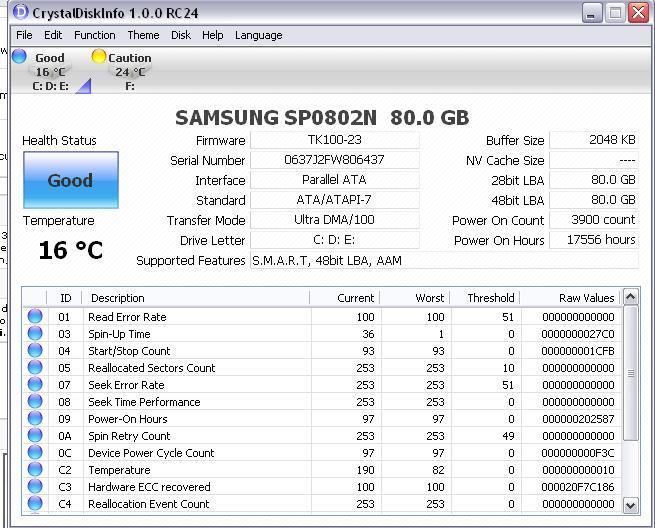This screenshot has width=655, height=528.
Task: Click the Power On Hours 17556 hours
Action: (594, 240)
